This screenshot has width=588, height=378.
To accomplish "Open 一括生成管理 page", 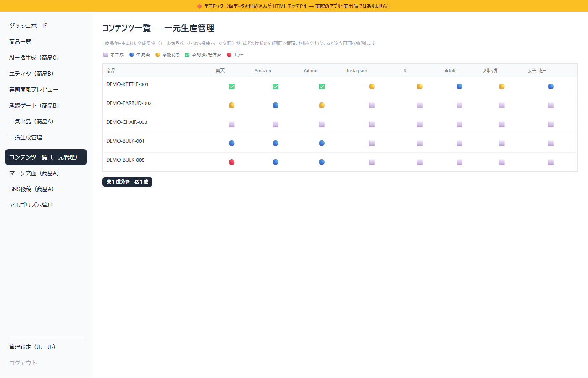I will (46, 137).
